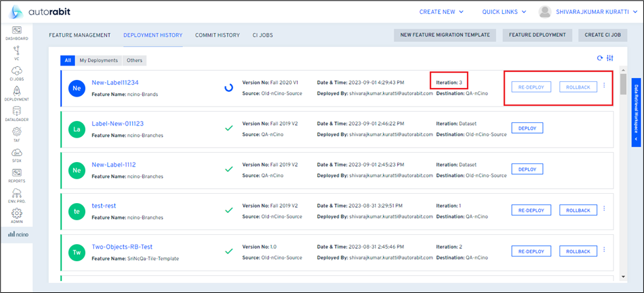Open the Dataloader sidebar icon
This screenshot has width=644, height=293.
(17, 114)
